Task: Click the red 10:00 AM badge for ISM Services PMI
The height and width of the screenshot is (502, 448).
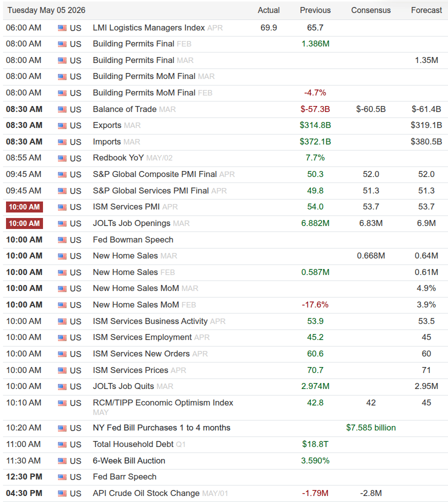Action: click(x=24, y=207)
